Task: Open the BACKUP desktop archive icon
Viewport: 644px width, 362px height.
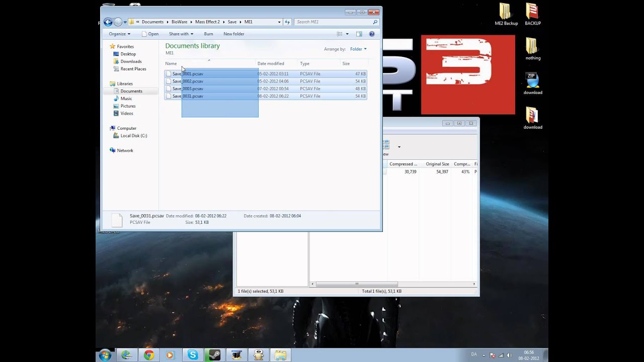Action: click(532, 14)
